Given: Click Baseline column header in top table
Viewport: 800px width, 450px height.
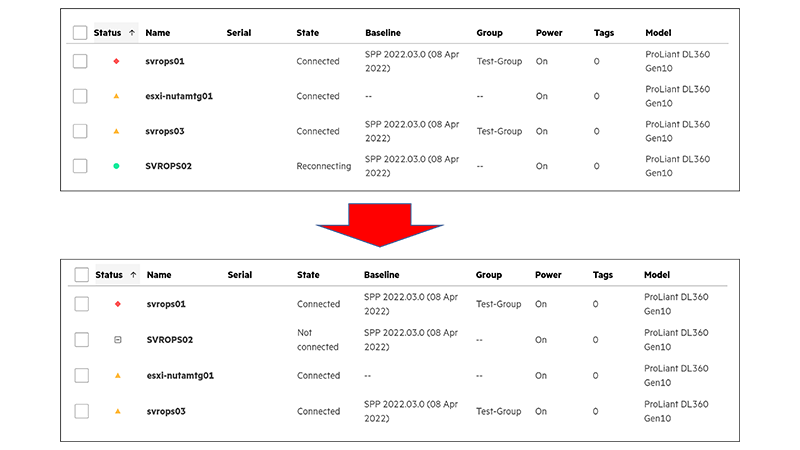Looking at the screenshot, I should pyautogui.click(x=383, y=33).
